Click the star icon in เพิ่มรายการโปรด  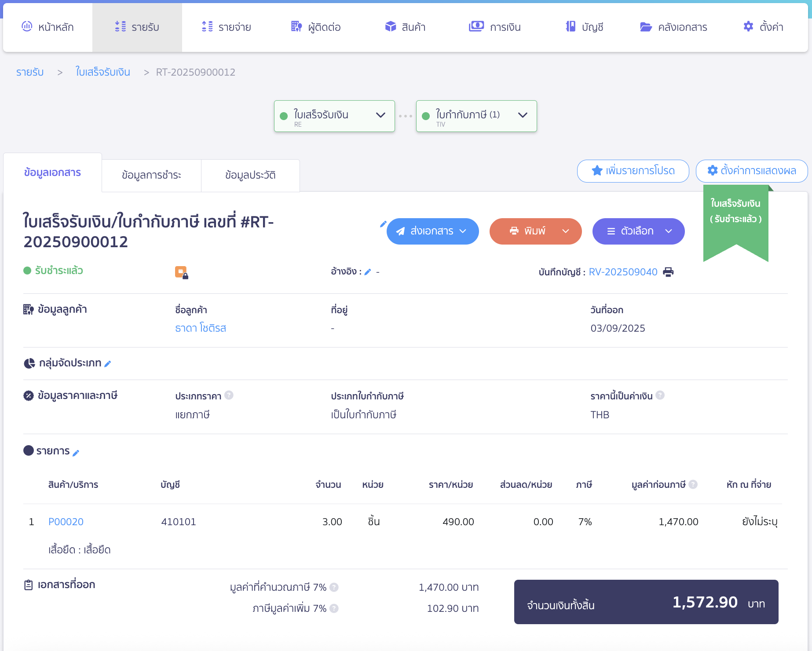tap(597, 170)
